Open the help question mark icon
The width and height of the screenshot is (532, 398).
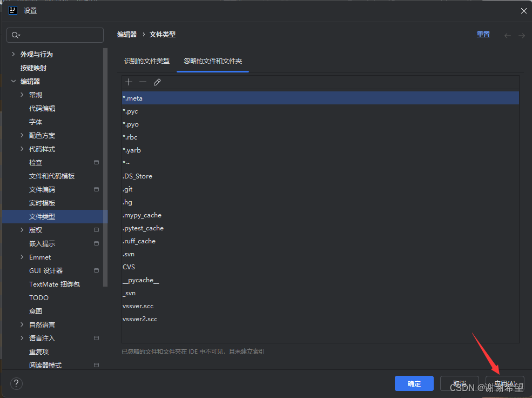click(16, 383)
